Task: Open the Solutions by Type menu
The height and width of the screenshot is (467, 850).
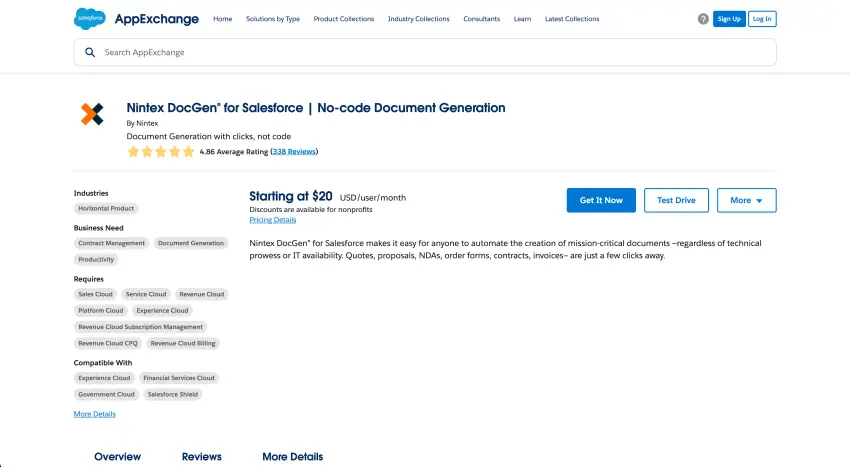Action: click(x=273, y=19)
